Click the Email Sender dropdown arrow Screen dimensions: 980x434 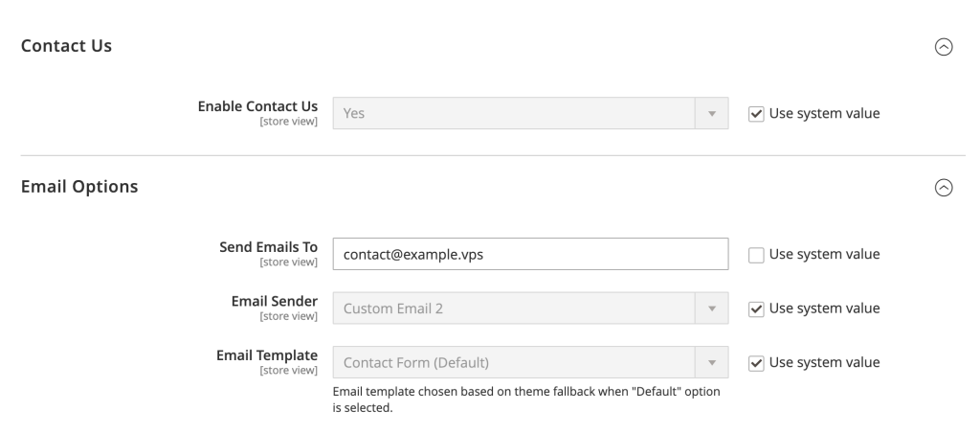(711, 308)
